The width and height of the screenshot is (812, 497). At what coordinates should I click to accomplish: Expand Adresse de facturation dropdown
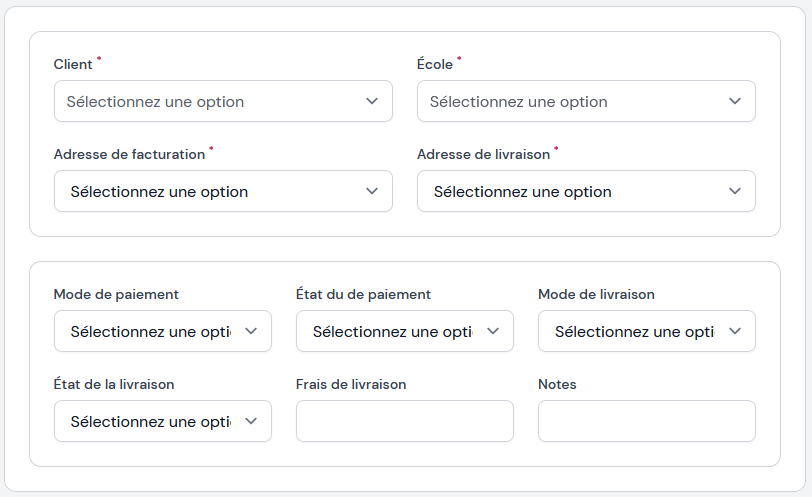tap(210, 192)
